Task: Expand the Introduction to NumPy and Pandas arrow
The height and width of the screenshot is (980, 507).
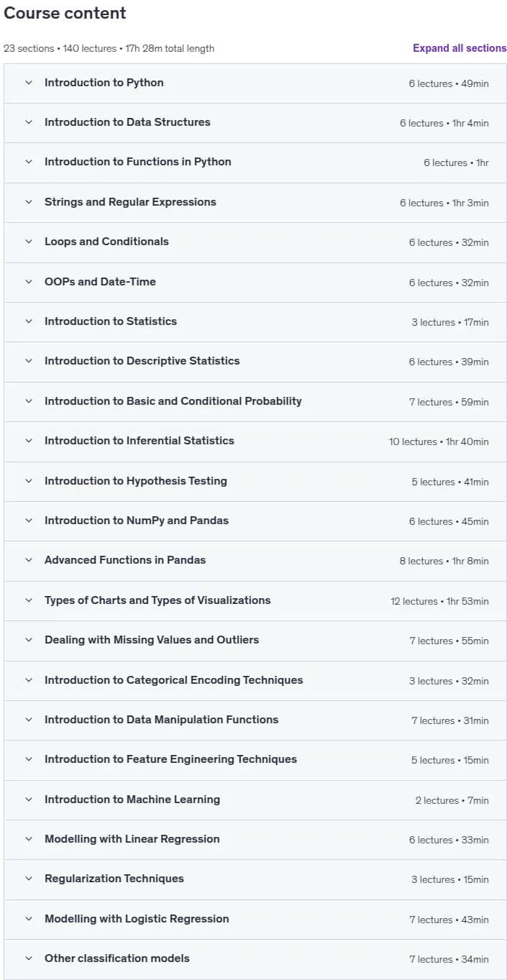Action: click(x=29, y=521)
